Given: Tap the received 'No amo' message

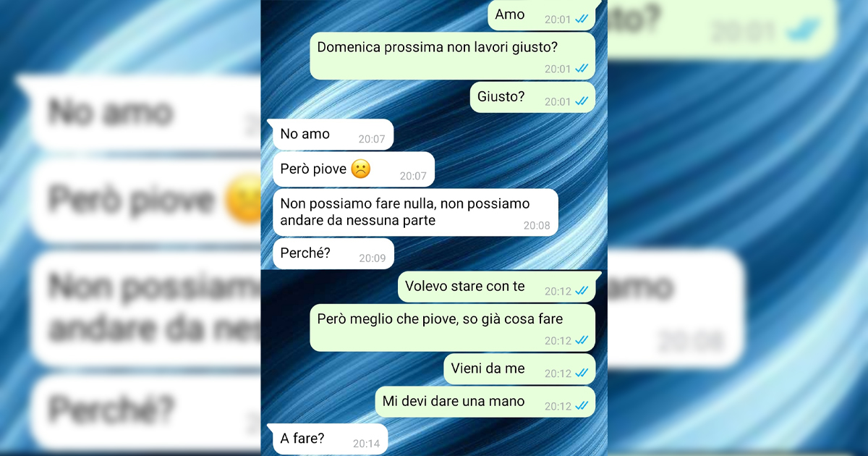Looking at the screenshot, I should (x=331, y=135).
